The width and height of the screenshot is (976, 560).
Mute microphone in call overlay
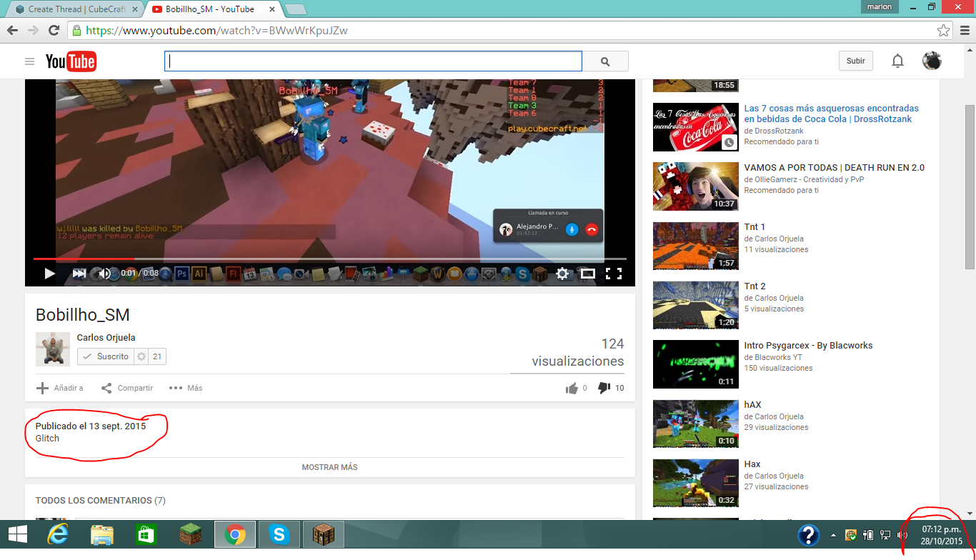572,229
